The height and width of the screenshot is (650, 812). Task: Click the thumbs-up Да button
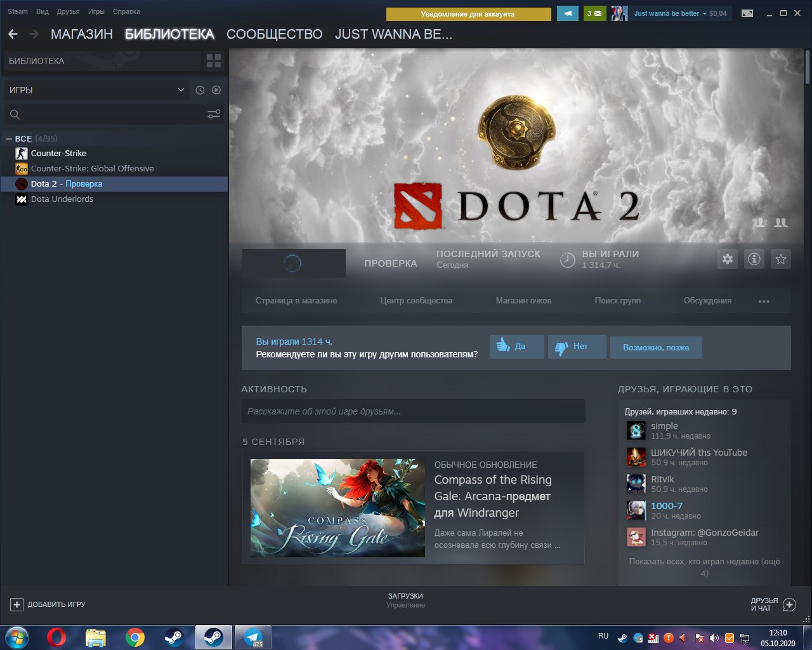tap(517, 347)
